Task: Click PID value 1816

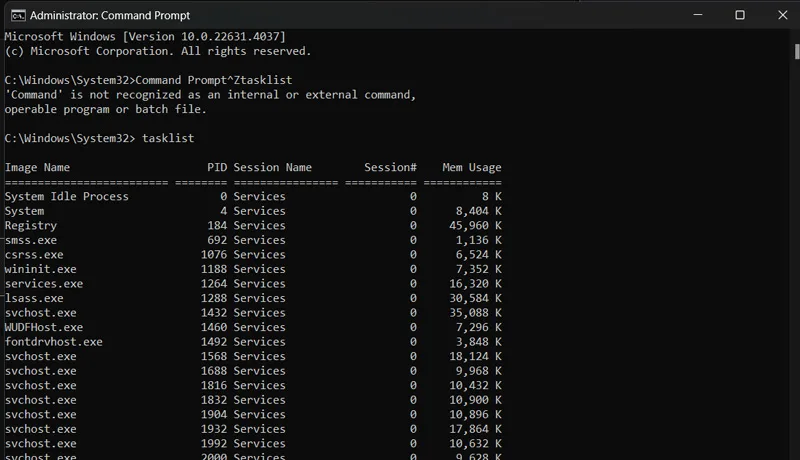Action: (x=214, y=386)
